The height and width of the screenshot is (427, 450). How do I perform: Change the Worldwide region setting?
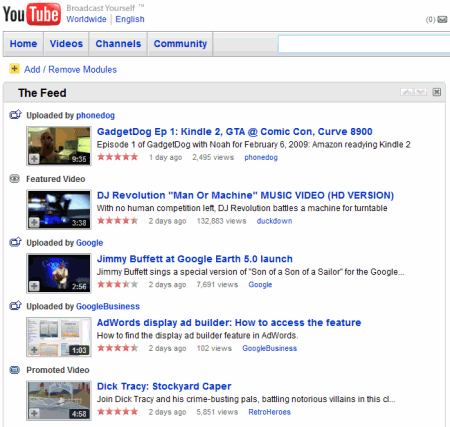[86, 19]
